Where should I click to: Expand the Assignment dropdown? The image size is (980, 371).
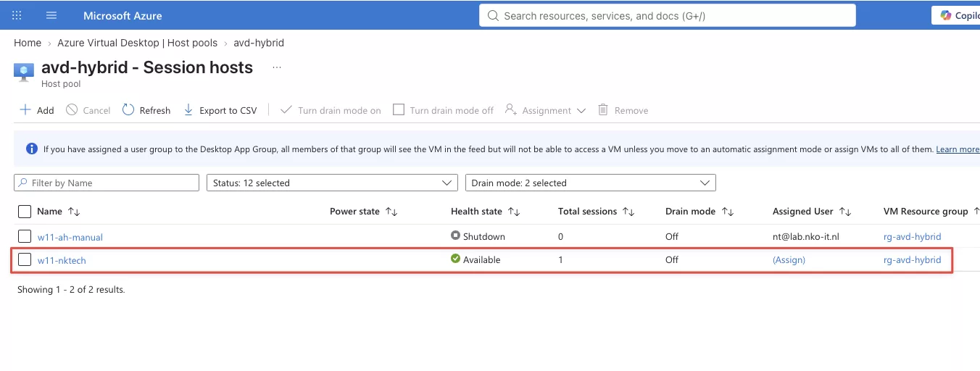click(x=545, y=110)
